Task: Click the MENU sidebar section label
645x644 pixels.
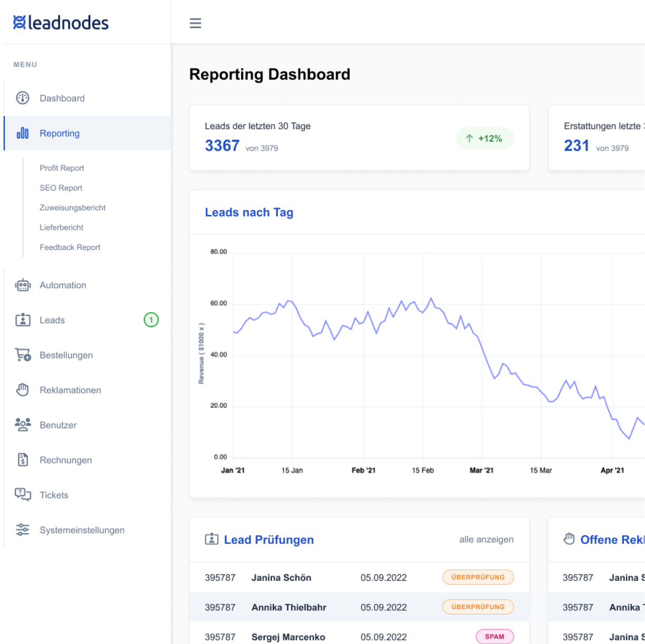Action: click(x=25, y=64)
